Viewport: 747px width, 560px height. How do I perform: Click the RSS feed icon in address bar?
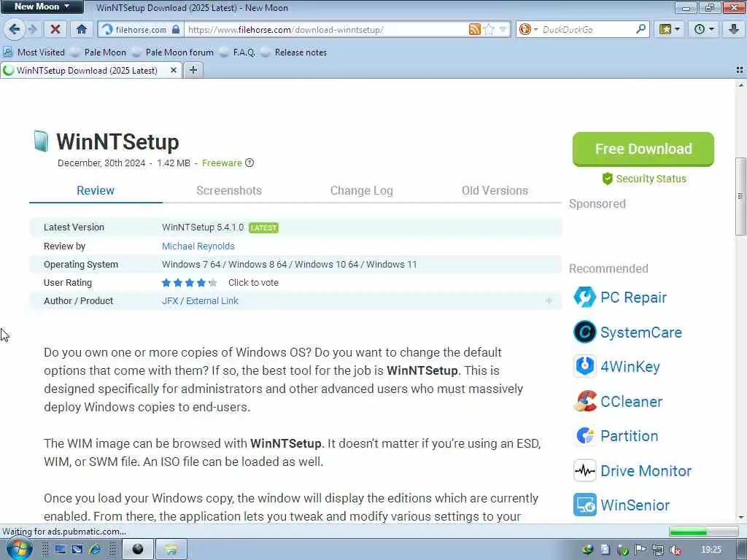(474, 29)
